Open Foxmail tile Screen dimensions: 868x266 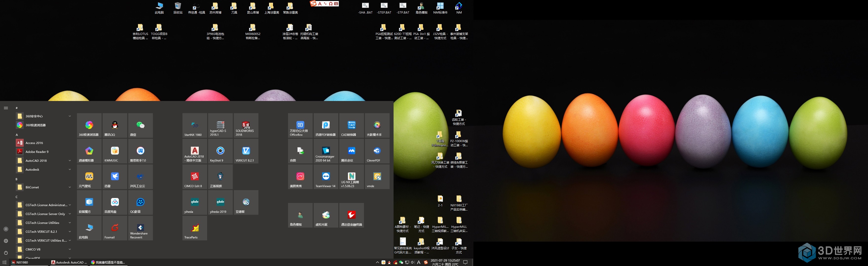click(x=115, y=228)
